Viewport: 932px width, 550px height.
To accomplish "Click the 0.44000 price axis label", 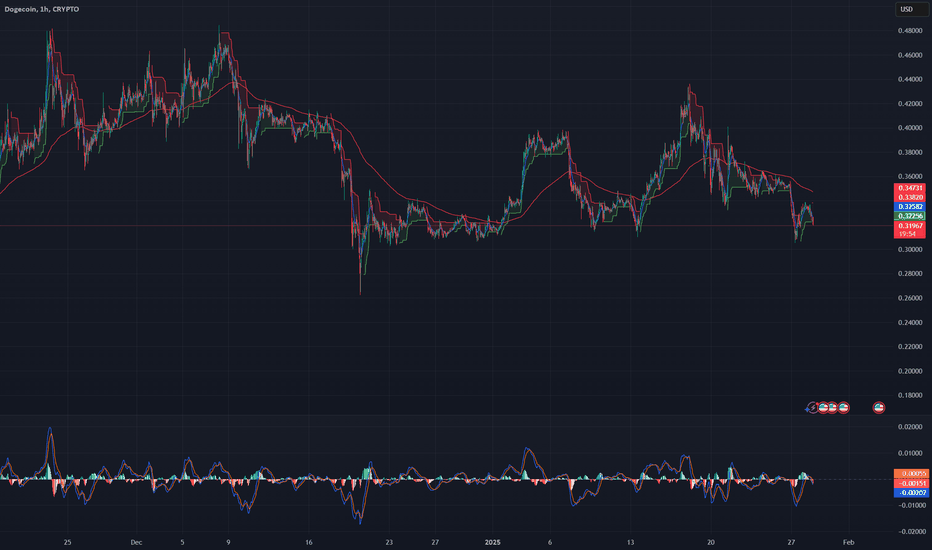I will point(910,80).
